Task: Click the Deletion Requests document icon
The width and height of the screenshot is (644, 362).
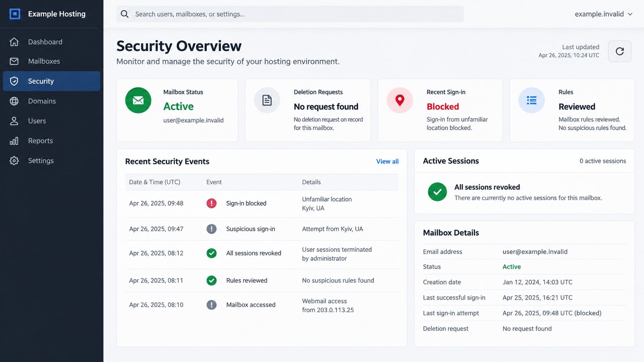Action: click(267, 100)
